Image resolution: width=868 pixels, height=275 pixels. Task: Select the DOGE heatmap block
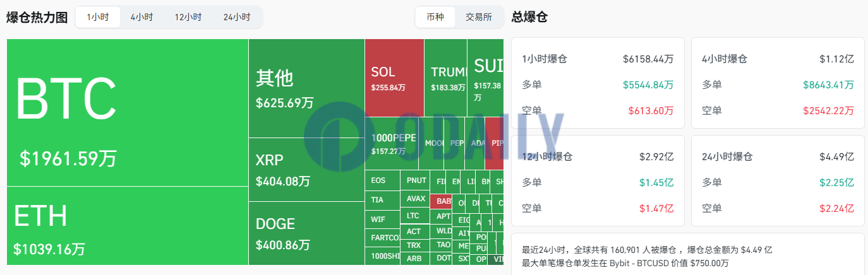coord(306,233)
